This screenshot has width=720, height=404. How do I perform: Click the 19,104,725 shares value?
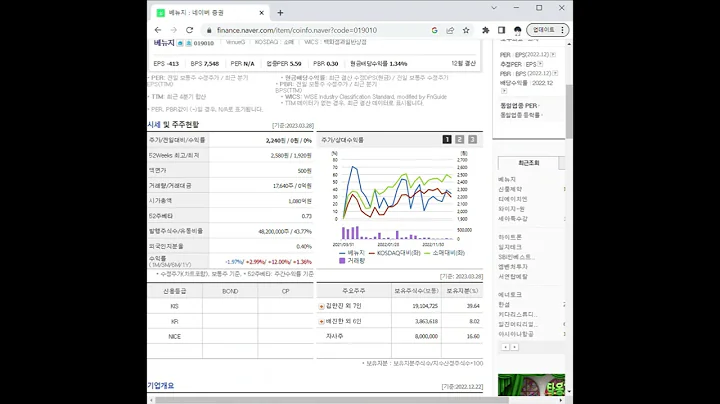426,306
